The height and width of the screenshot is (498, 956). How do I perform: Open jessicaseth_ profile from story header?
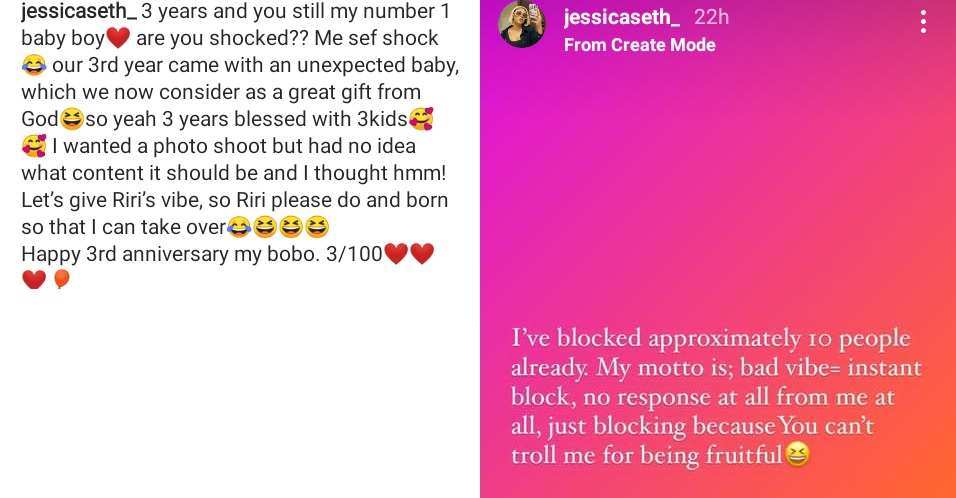pos(622,17)
